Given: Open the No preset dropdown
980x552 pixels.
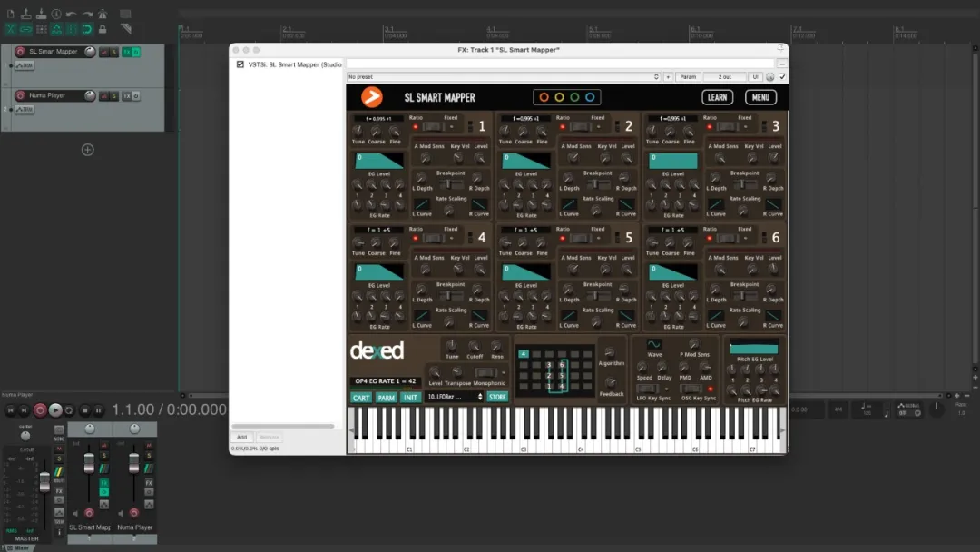Looking at the screenshot, I should (x=503, y=77).
